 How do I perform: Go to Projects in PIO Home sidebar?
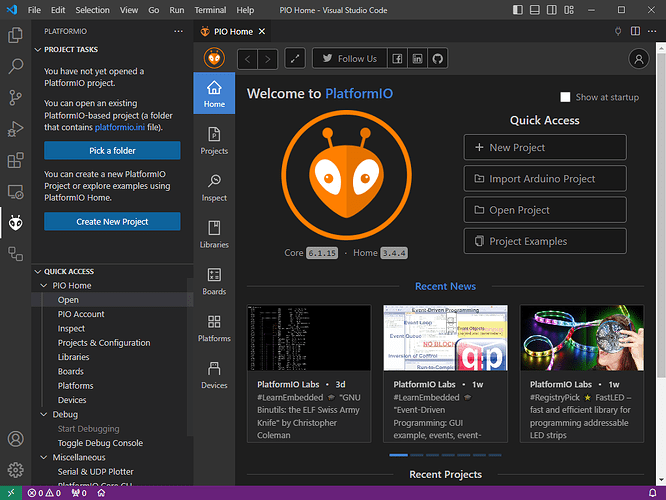pyautogui.click(x=214, y=141)
